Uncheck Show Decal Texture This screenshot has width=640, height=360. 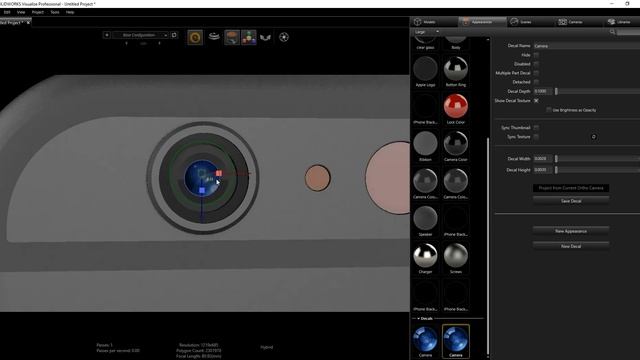click(x=536, y=100)
